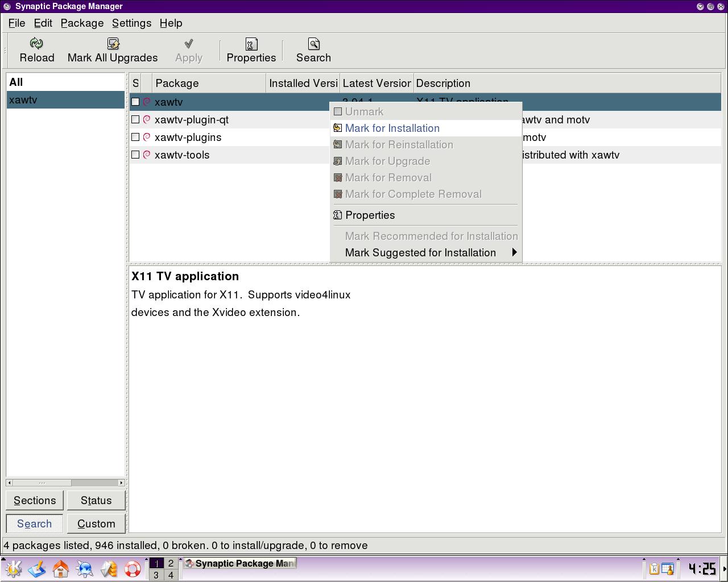Screen dimensions: 728x582
Task: Switch to virtual desktop 1
Action: [x=156, y=563]
